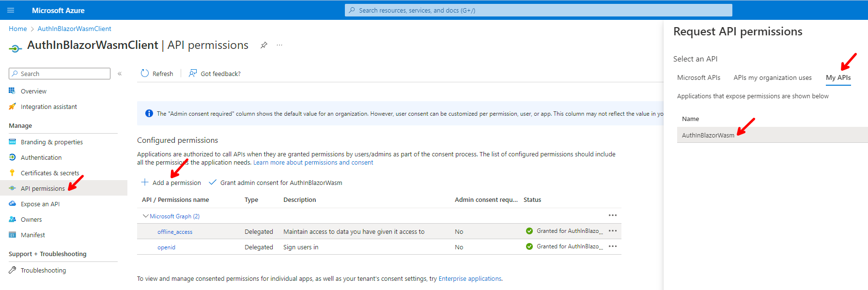Click the Admin consent required column header

(486, 199)
